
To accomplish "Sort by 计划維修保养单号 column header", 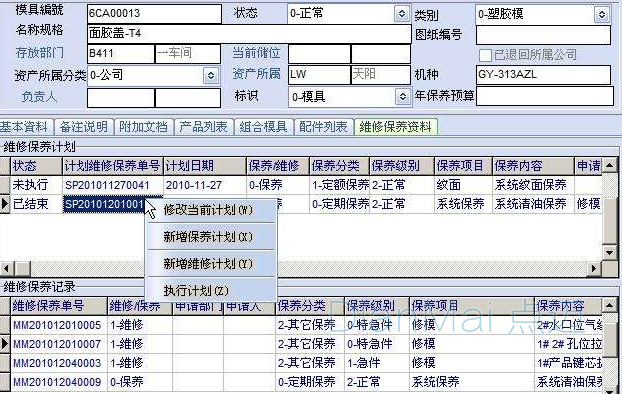I will click(x=113, y=166).
